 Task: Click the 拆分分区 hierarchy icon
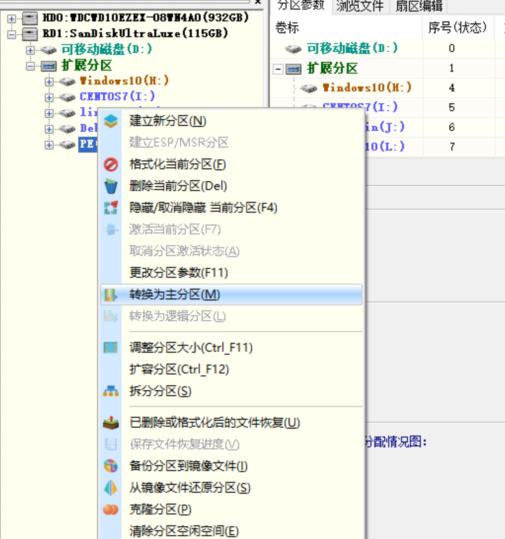pyautogui.click(x=111, y=391)
